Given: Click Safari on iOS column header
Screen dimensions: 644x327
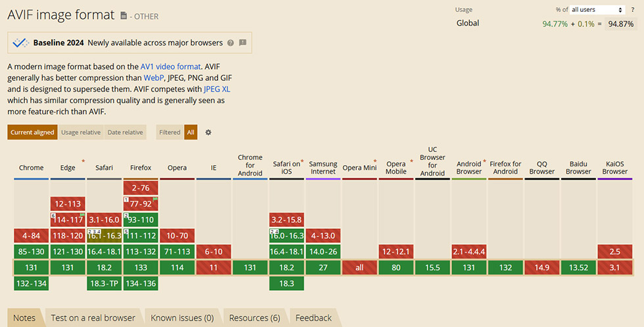Looking at the screenshot, I should (287, 167).
